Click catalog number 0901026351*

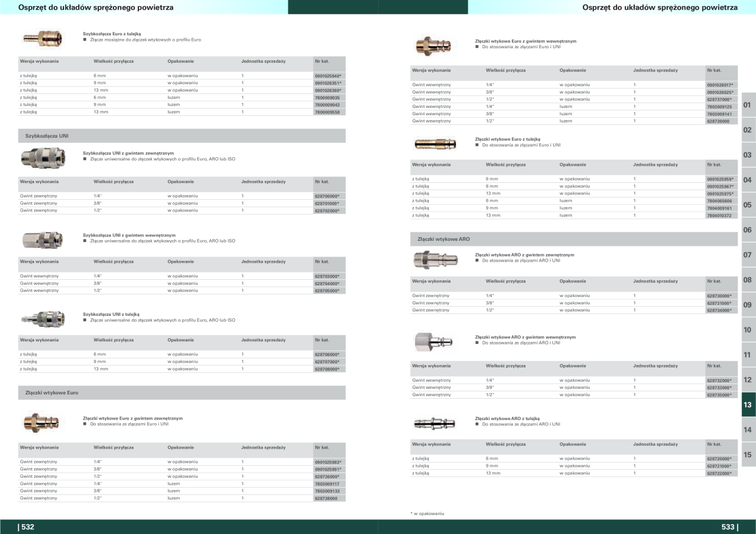tap(328, 83)
